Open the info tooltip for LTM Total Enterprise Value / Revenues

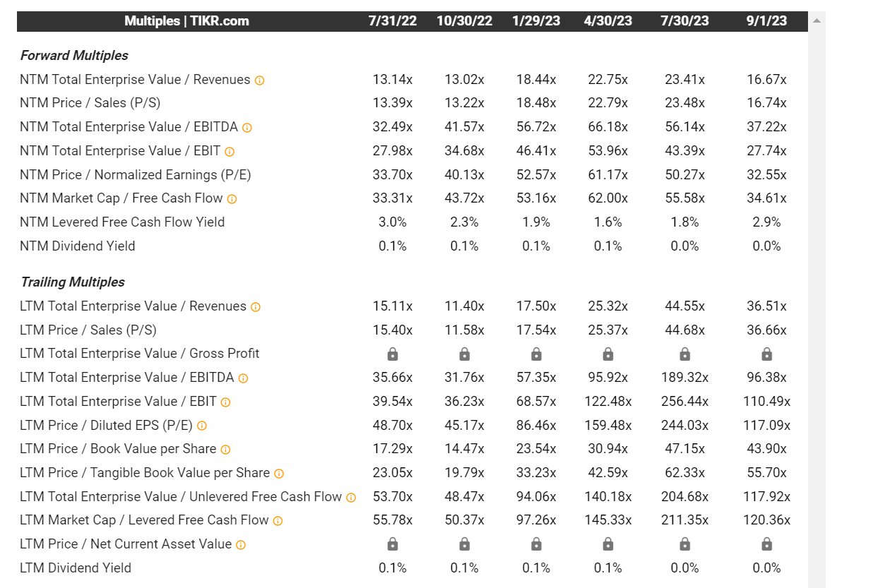coord(257,306)
